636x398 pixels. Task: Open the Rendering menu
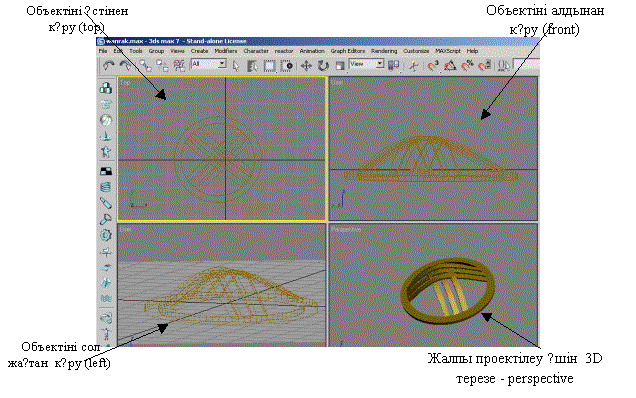[384, 51]
